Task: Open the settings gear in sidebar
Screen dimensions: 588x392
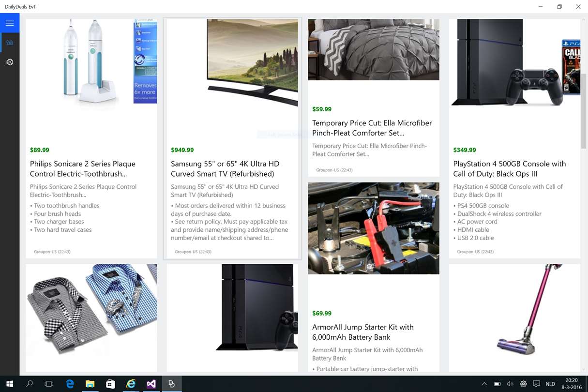Action: click(x=10, y=62)
